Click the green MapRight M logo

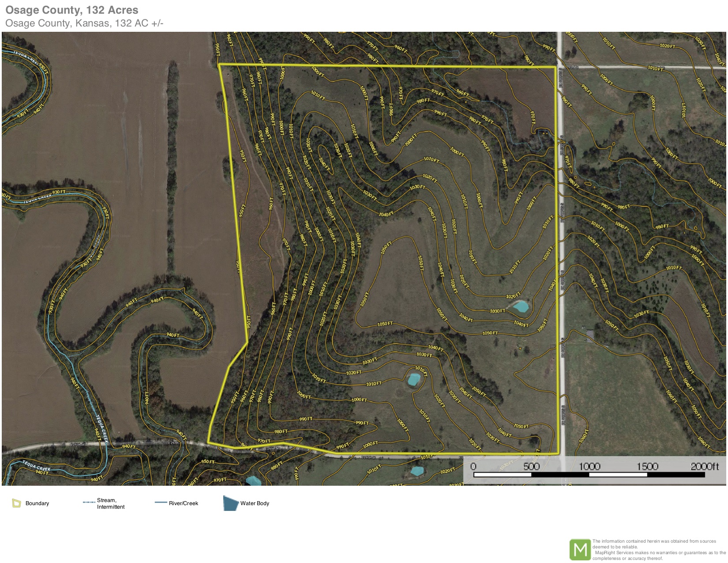pos(580,549)
